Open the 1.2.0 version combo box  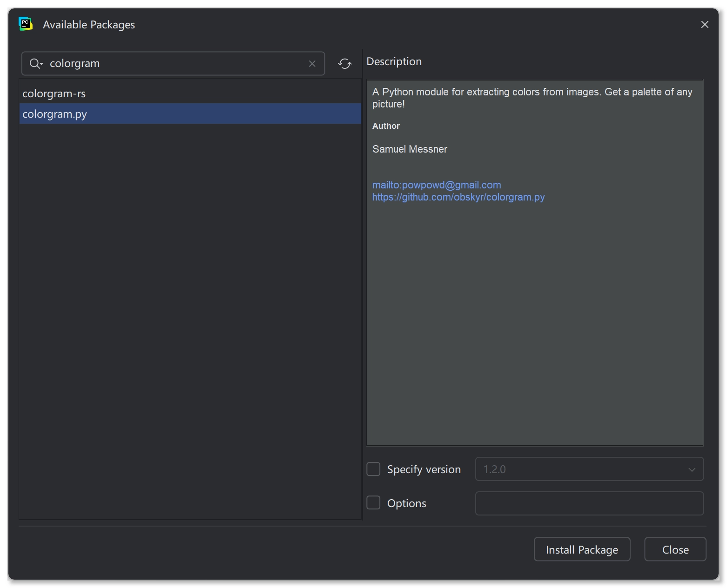point(582,469)
